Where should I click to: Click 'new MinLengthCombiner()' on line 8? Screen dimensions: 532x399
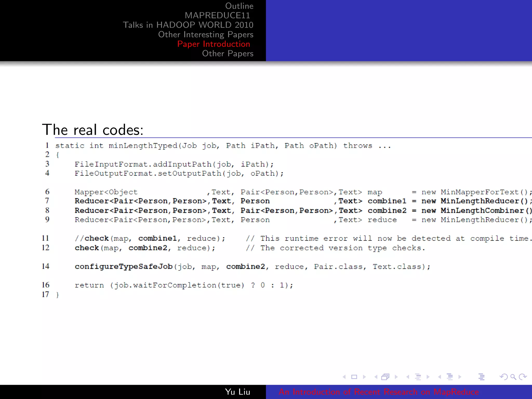(x=477, y=211)
